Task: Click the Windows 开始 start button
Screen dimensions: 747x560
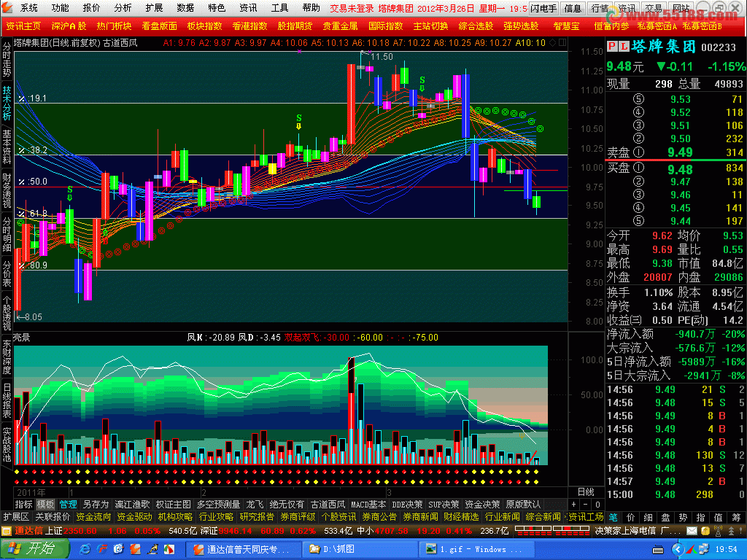Action: point(34,548)
